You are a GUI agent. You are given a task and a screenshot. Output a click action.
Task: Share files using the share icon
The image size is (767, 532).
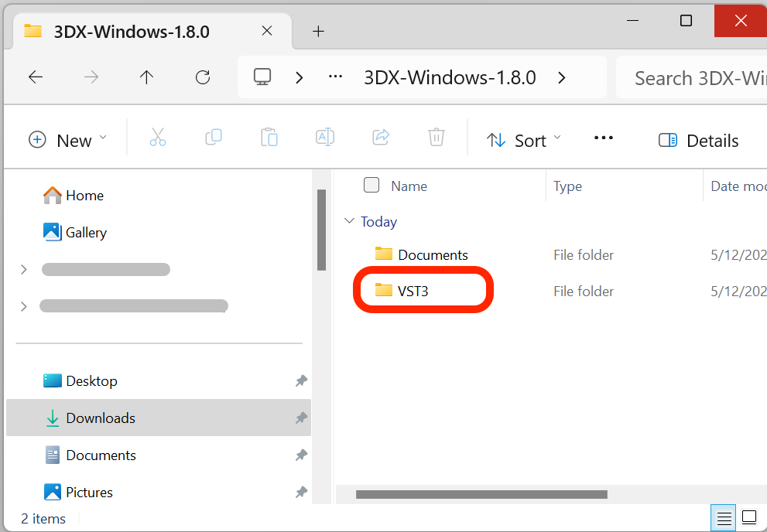381,137
